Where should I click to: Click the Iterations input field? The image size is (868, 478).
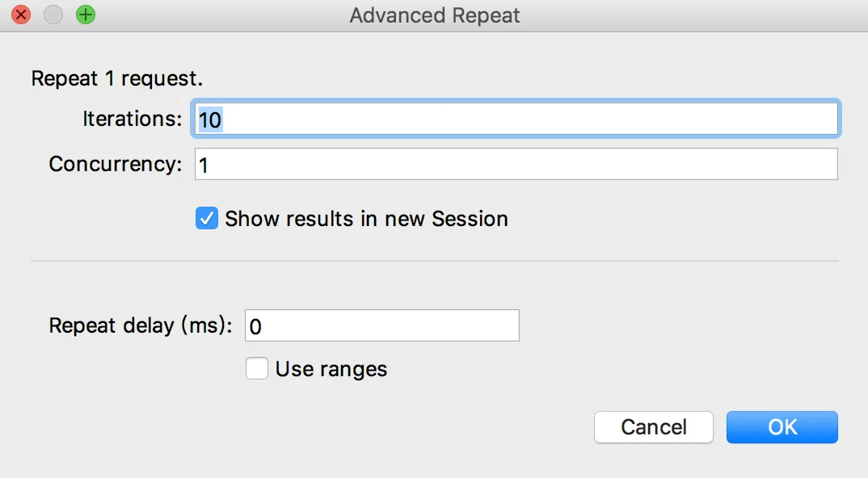(516, 119)
